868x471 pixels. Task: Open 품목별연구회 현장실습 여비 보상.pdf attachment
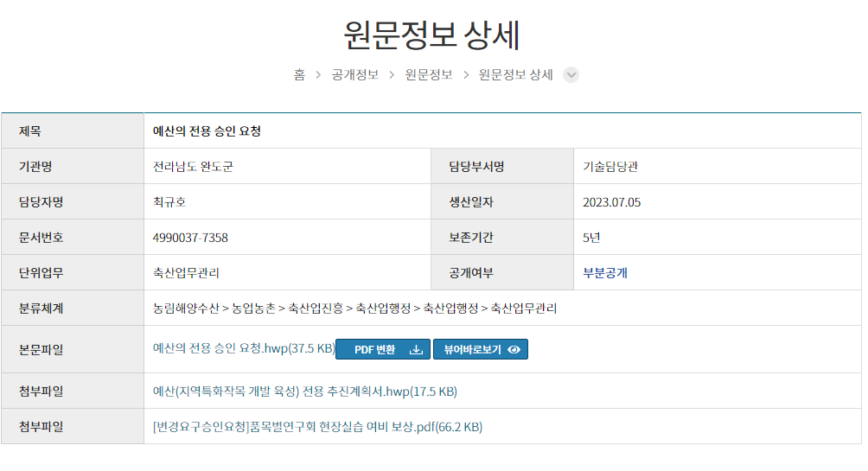[x=318, y=427]
